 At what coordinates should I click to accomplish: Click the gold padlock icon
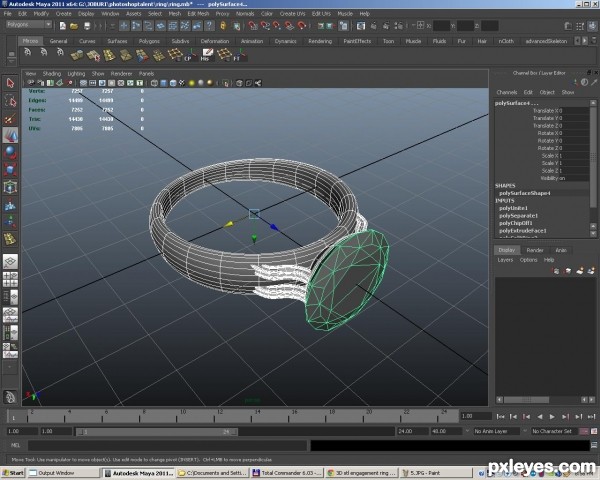223,26
